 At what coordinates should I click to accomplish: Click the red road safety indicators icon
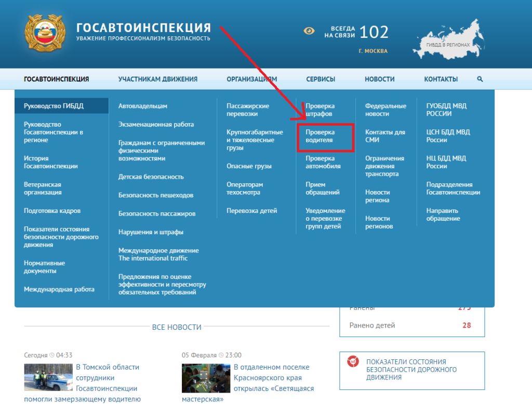click(353, 361)
